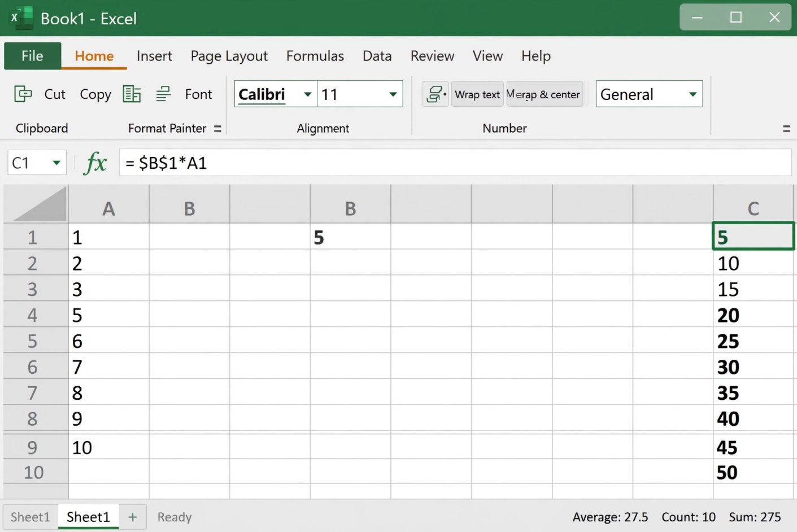797x532 pixels.
Task: Maximize the Excel window
Action: point(736,18)
